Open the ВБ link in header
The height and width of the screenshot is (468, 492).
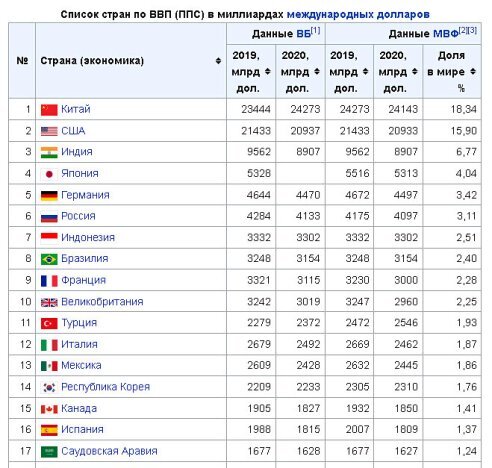click(x=303, y=34)
